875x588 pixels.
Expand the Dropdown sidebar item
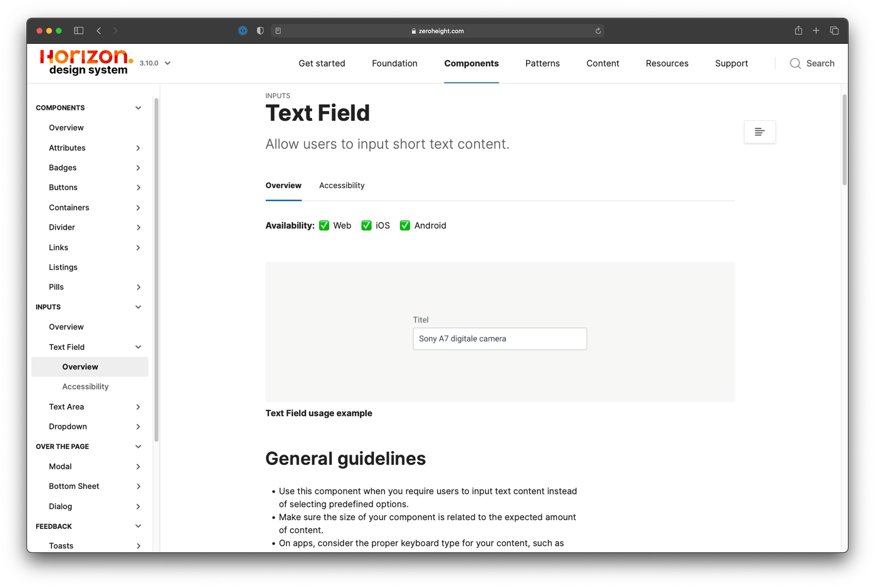pyautogui.click(x=138, y=427)
